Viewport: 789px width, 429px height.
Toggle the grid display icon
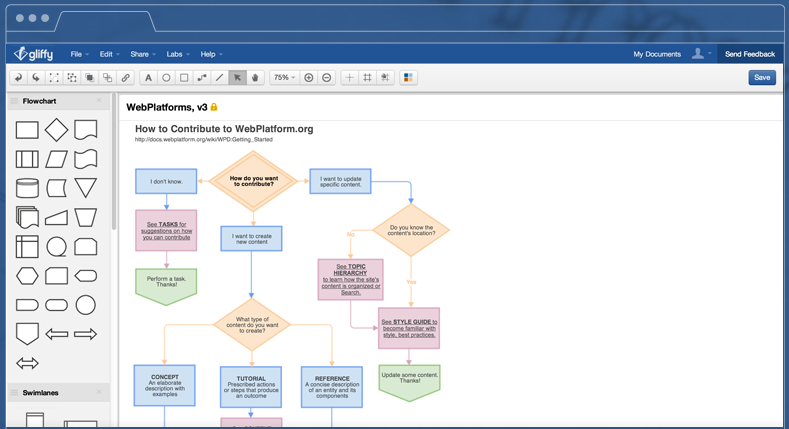[x=367, y=77]
